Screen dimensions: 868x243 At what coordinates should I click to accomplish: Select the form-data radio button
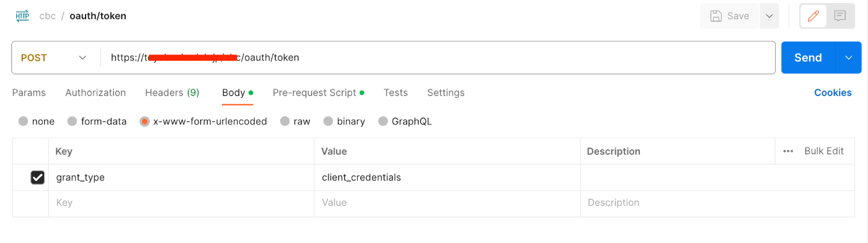click(x=72, y=122)
